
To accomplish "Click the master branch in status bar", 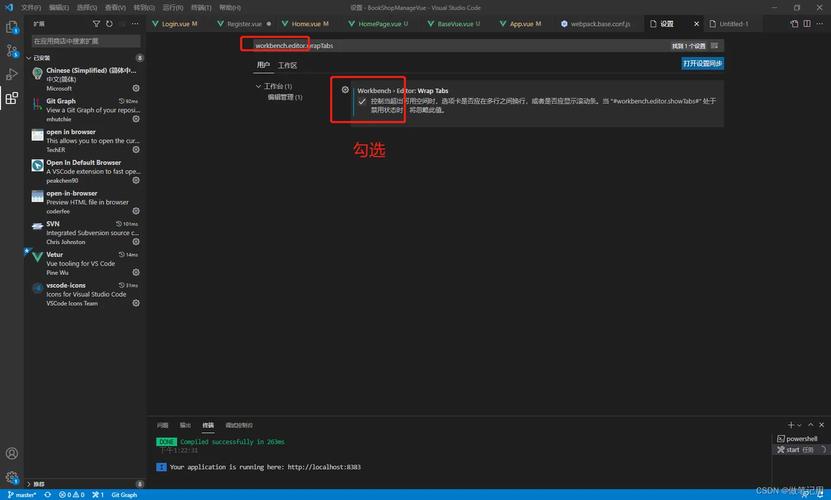I will [x=21, y=495].
